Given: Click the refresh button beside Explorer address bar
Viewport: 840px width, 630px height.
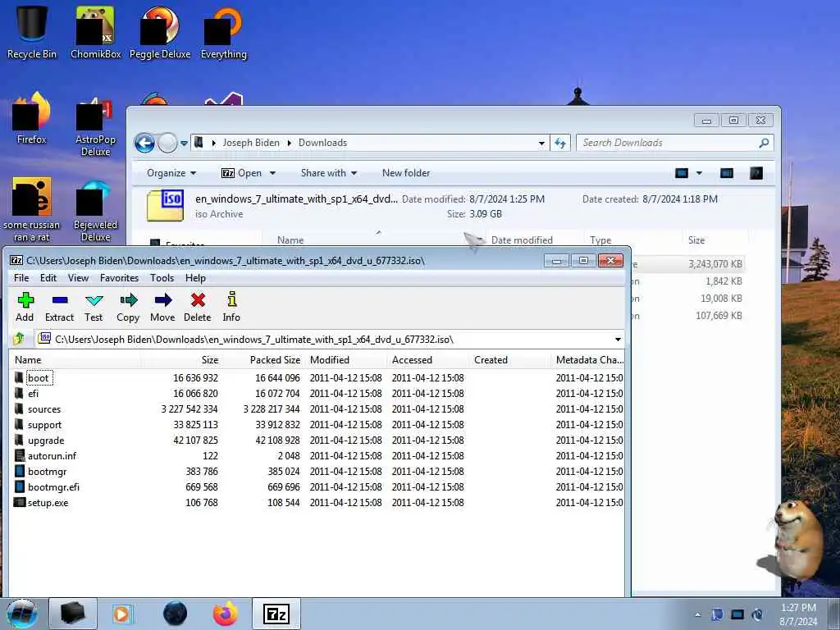Looking at the screenshot, I should tap(560, 143).
